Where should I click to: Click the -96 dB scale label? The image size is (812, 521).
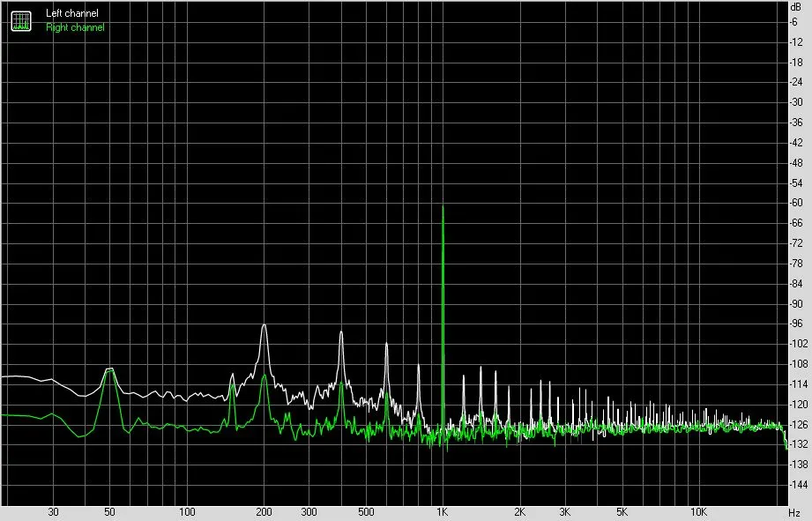pyautogui.click(x=796, y=324)
